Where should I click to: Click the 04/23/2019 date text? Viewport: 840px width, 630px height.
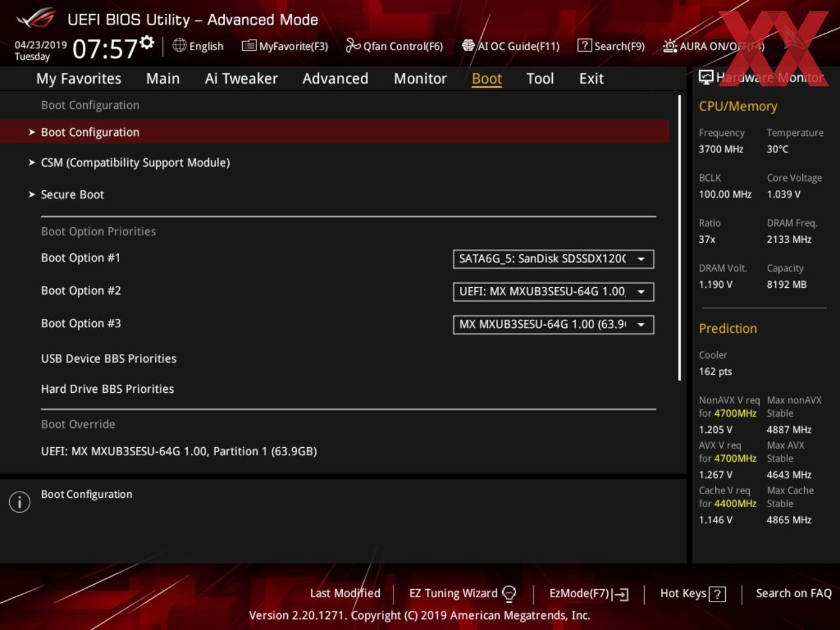click(x=41, y=45)
